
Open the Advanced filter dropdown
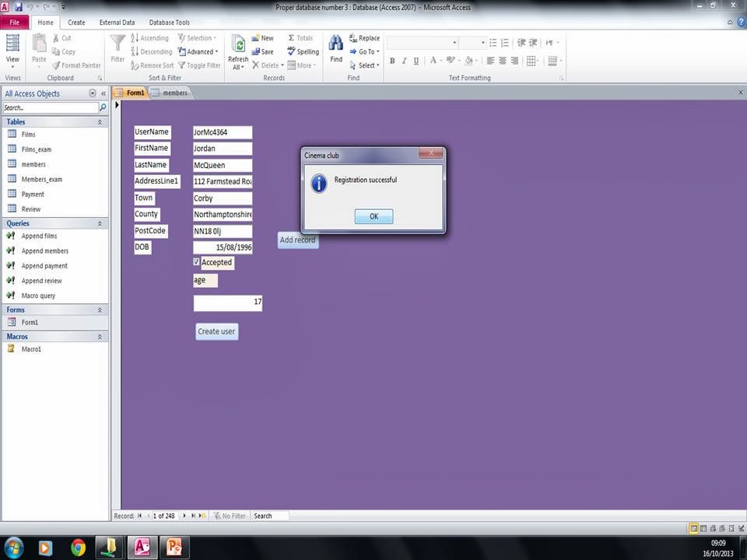tap(198, 51)
